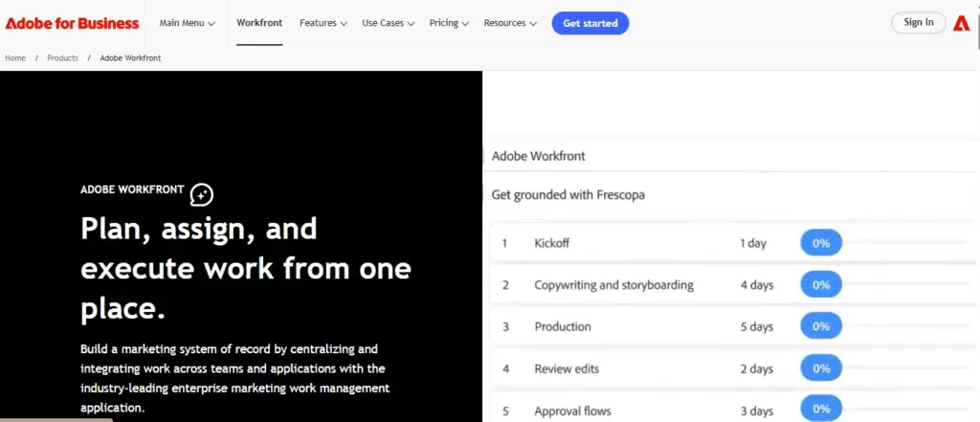Open the Features dropdown menu

[x=323, y=23]
